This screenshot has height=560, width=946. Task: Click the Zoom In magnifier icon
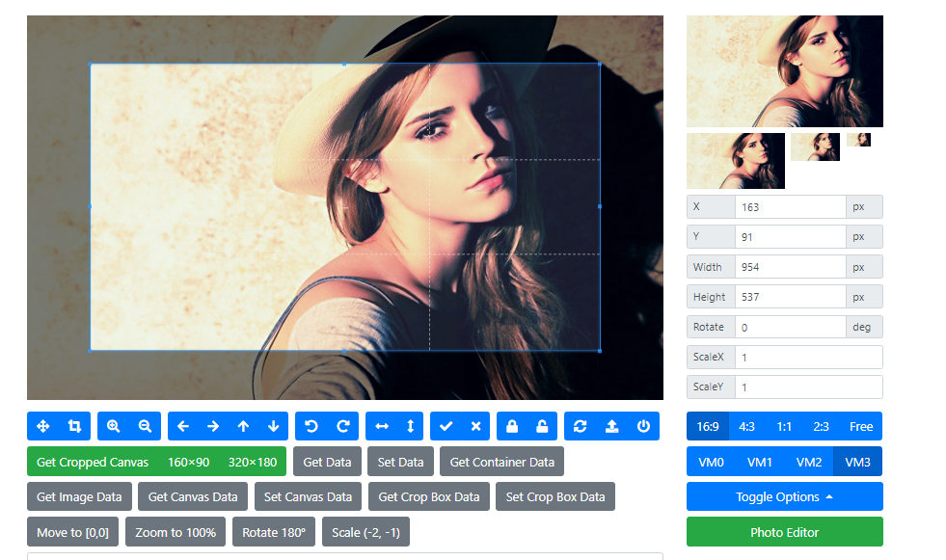(114, 426)
